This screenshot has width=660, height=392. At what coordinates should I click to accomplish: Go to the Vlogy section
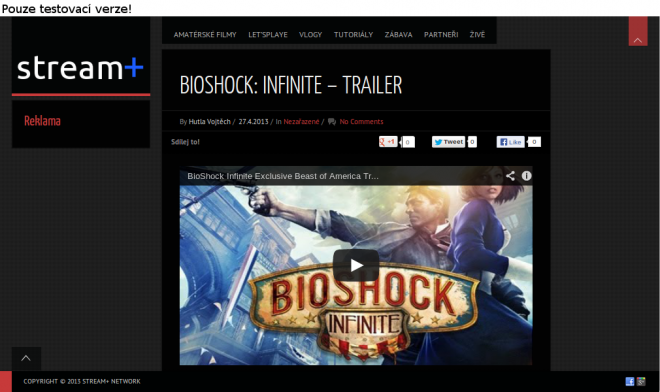tap(310, 35)
